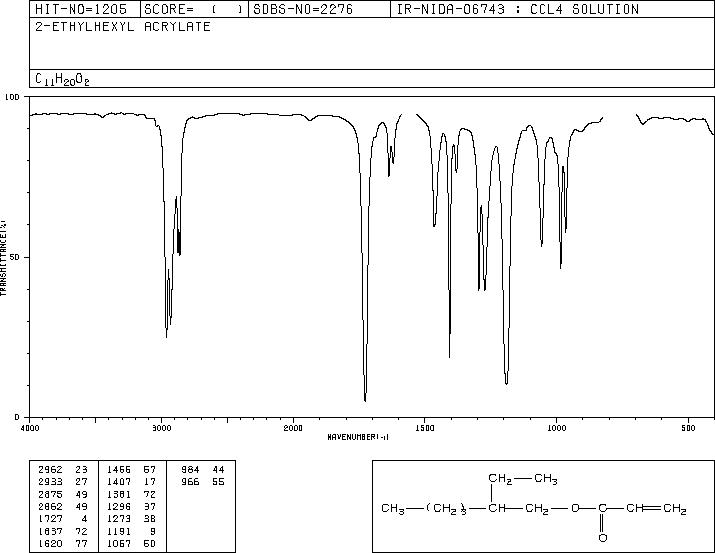Click the CH=CH2 vinyl group in structure

tap(656, 508)
